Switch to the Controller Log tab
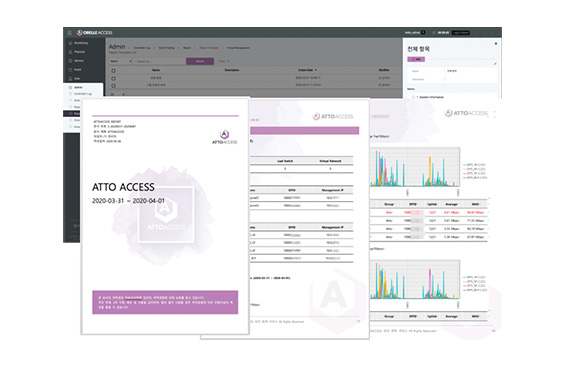The height and width of the screenshot is (365, 568). coord(142,48)
